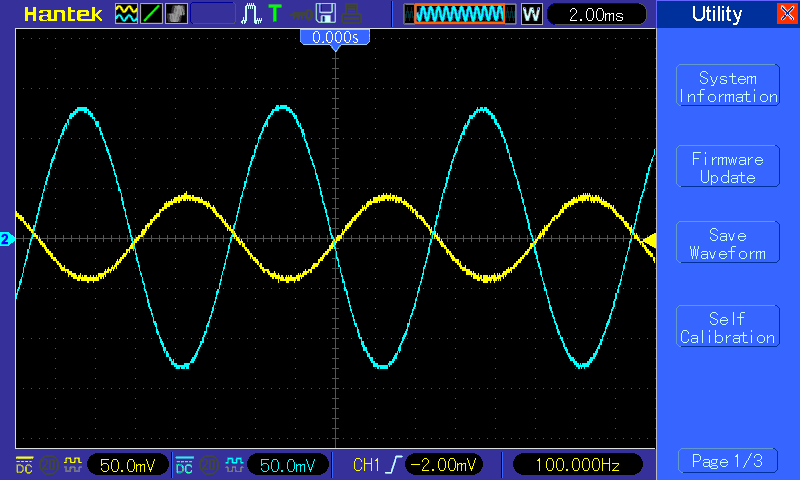Click the yellow CH1 probe waveform icon
Viewport: 800px width, 480px height.
[73, 465]
